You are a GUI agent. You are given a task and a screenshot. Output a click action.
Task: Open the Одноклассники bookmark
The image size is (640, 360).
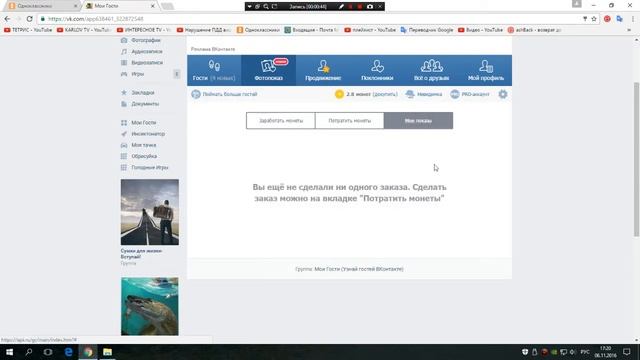(x=258, y=30)
